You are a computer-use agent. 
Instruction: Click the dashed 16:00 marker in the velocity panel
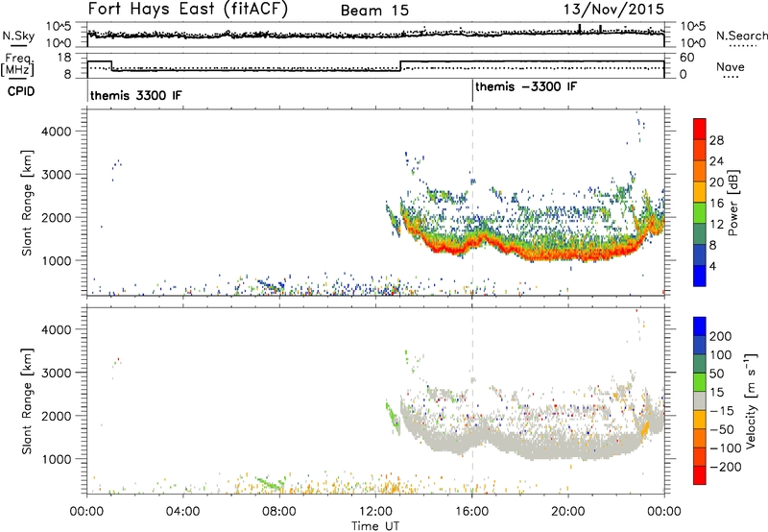coord(472,400)
